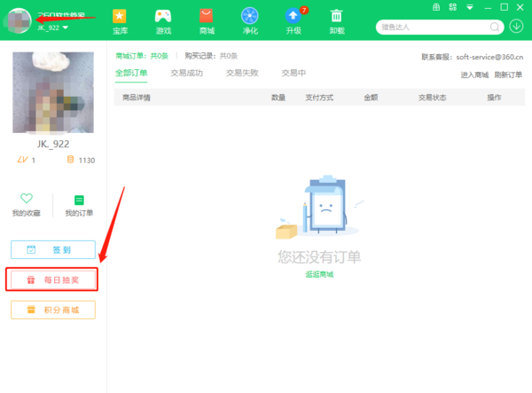532x393 pixels.
Task: Click the 操作 column header
Action: coord(494,98)
